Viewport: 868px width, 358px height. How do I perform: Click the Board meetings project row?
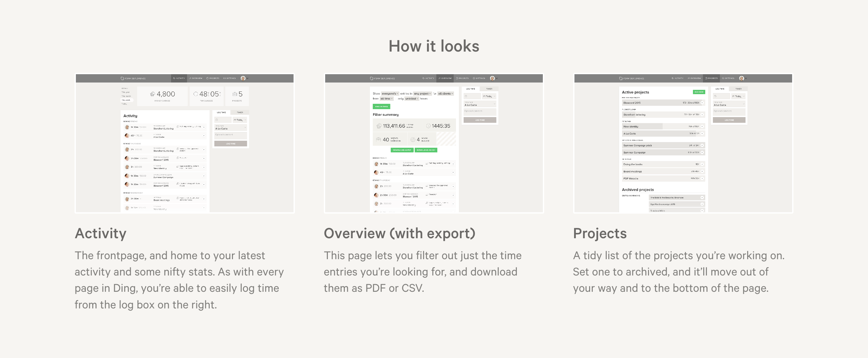click(x=663, y=171)
